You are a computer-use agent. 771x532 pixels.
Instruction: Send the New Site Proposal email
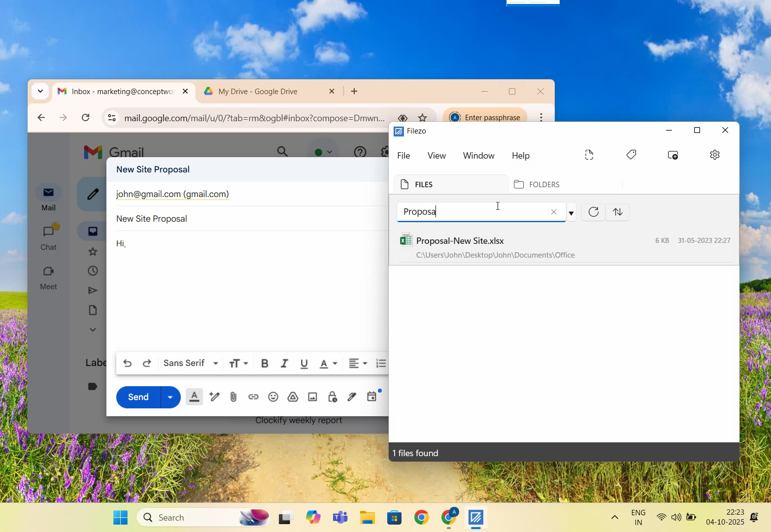point(138,397)
